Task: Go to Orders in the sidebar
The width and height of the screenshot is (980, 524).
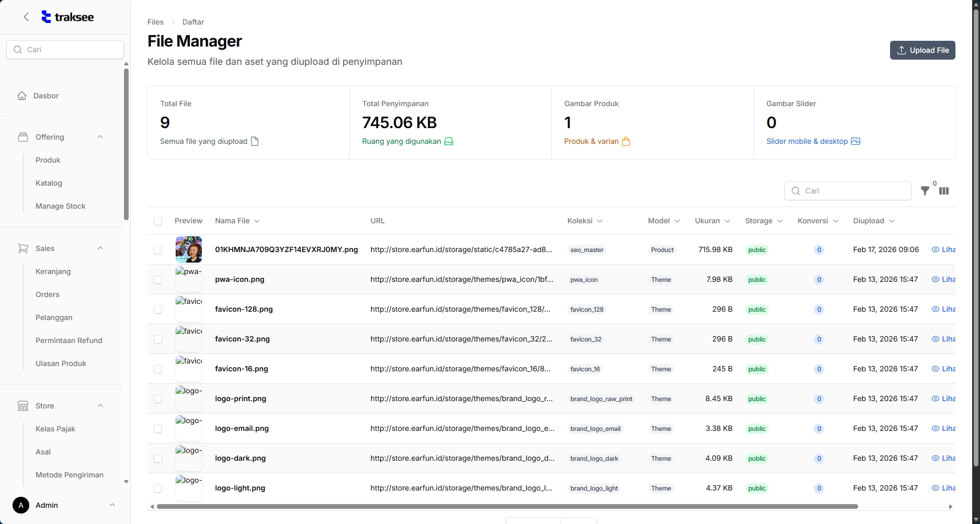Action: [48, 294]
